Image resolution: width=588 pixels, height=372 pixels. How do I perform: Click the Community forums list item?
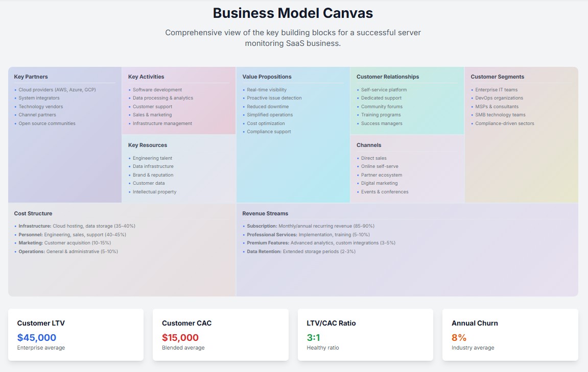tap(382, 107)
